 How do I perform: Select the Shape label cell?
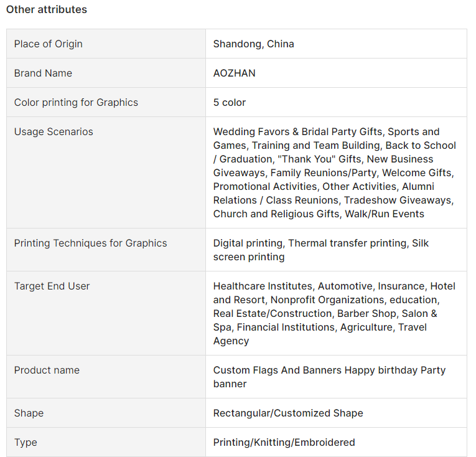[106, 413]
